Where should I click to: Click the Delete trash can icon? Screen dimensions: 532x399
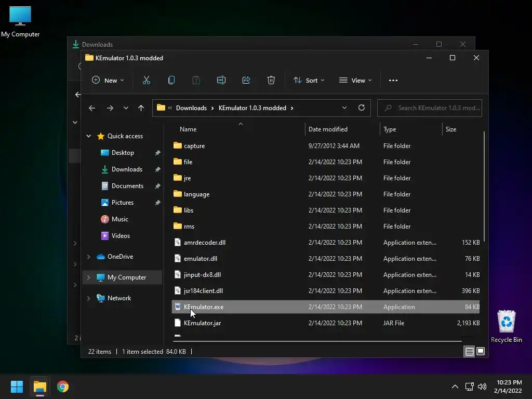tap(271, 81)
